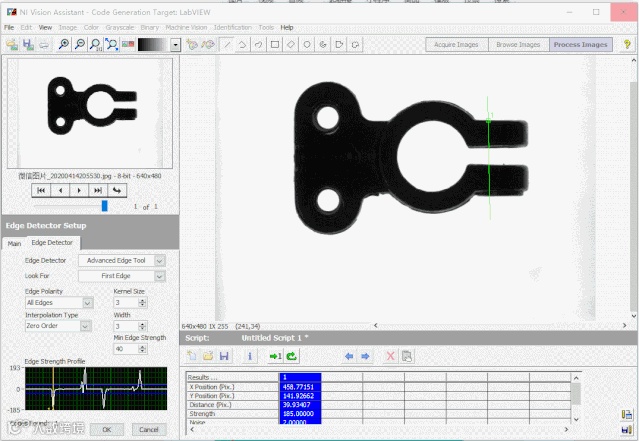Save the script icon
Image resolution: width=639 pixels, height=441 pixels.
224,356
